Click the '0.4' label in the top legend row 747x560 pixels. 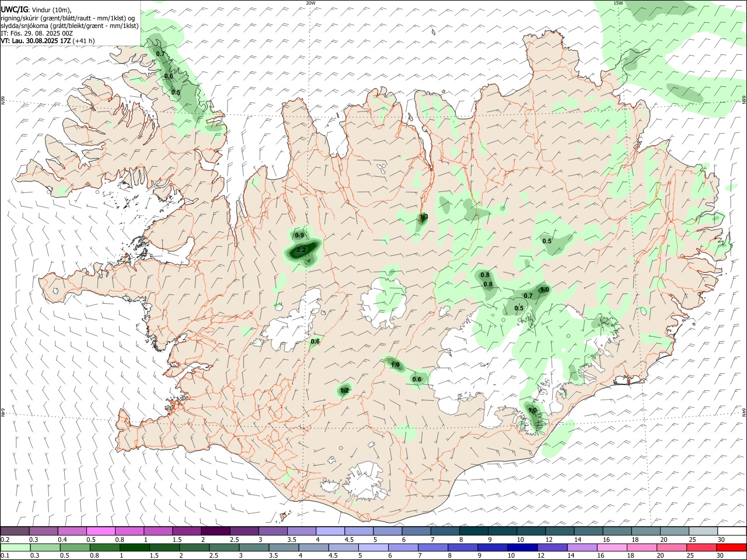coord(62,540)
